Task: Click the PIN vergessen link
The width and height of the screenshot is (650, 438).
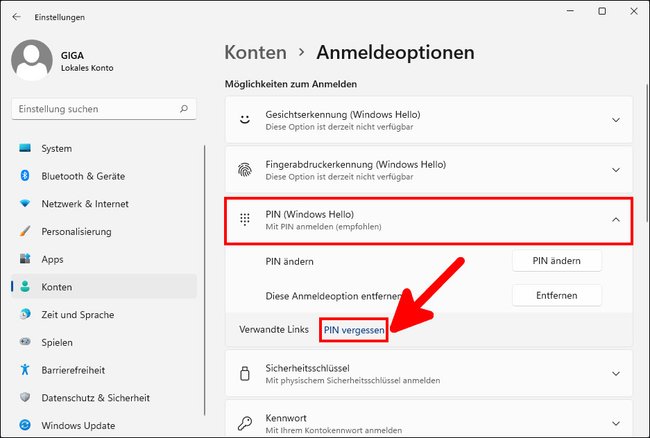Action: point(354,330)
